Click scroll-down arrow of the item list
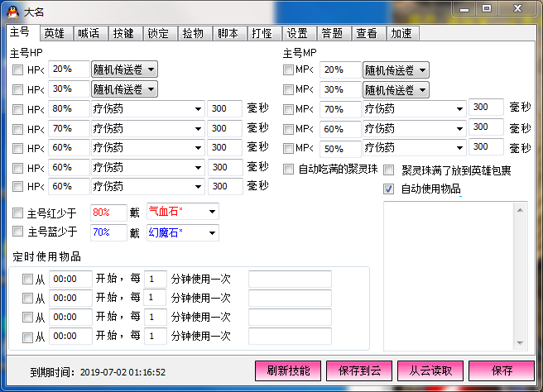Screen dimensions: 543x392 click(x=520, y=343)
